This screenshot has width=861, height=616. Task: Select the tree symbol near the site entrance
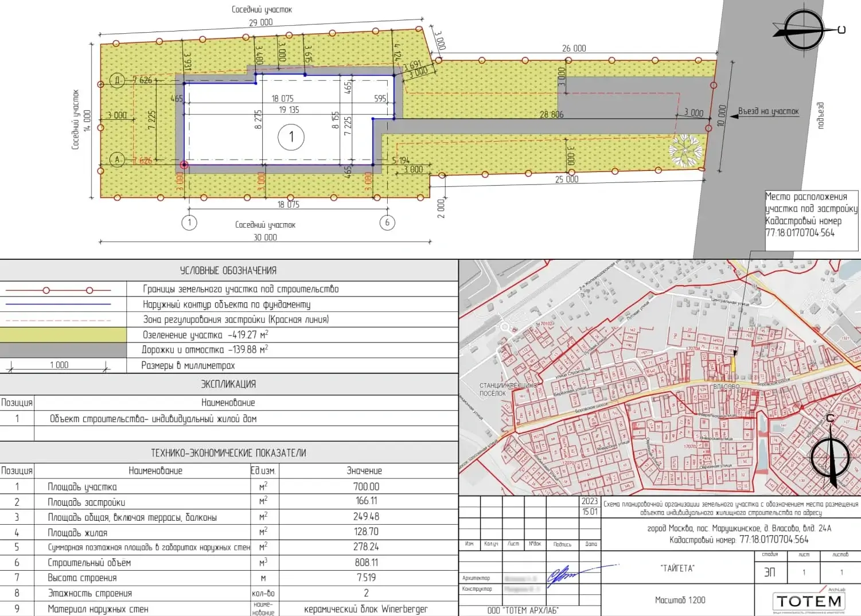pos(685,149)
